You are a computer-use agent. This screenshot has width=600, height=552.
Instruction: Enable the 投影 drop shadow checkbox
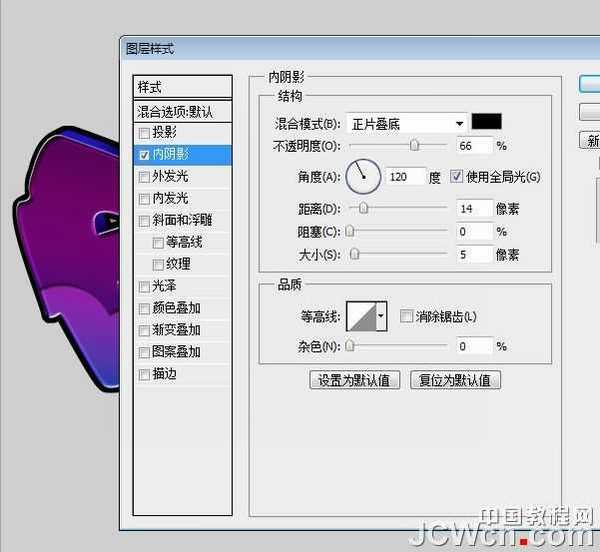coord(145,133)
